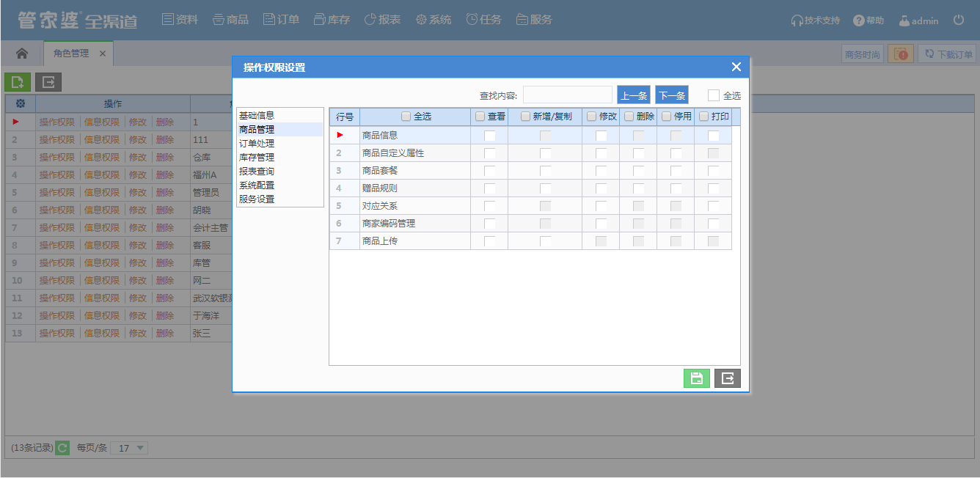Image resolution: width=980 pixels, height=478 pixels.
Task: Open the page size dropdown showing 17
Action: pyautogui.click(x=129, y=448)
